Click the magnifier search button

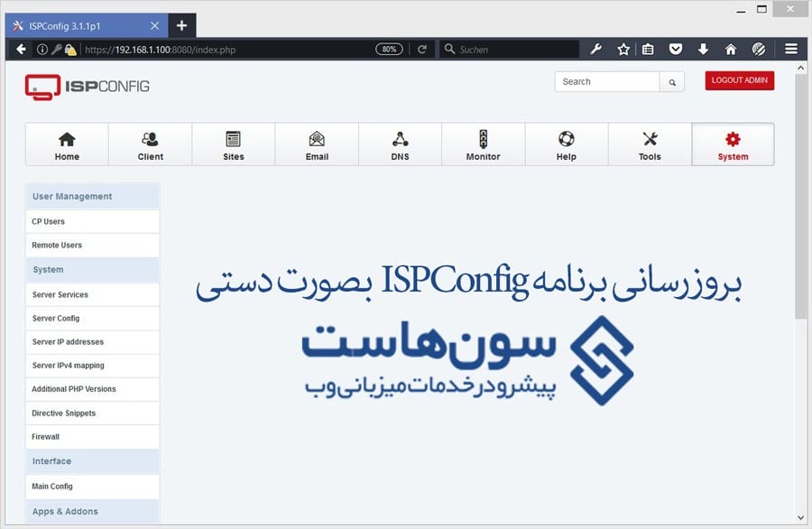click(x=672, y=82)
